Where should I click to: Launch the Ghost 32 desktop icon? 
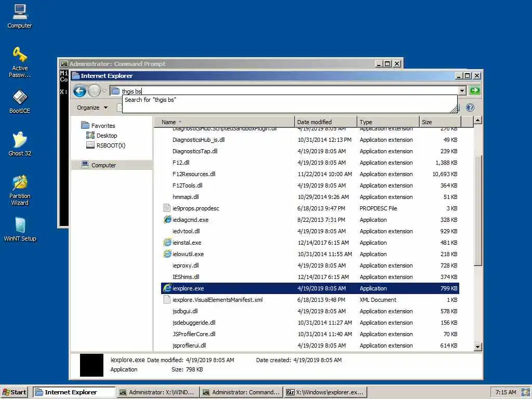tap(20, 144)
